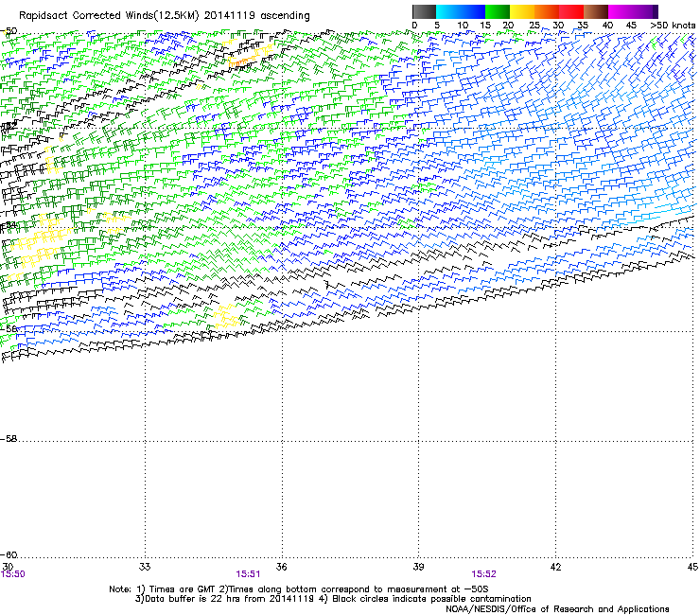Click the latitude label '-58'
700x615 pixels.
point(9,439)
